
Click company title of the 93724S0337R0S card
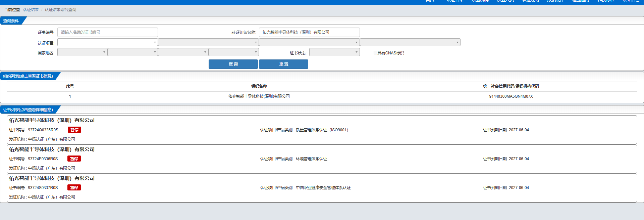(52, 178)
